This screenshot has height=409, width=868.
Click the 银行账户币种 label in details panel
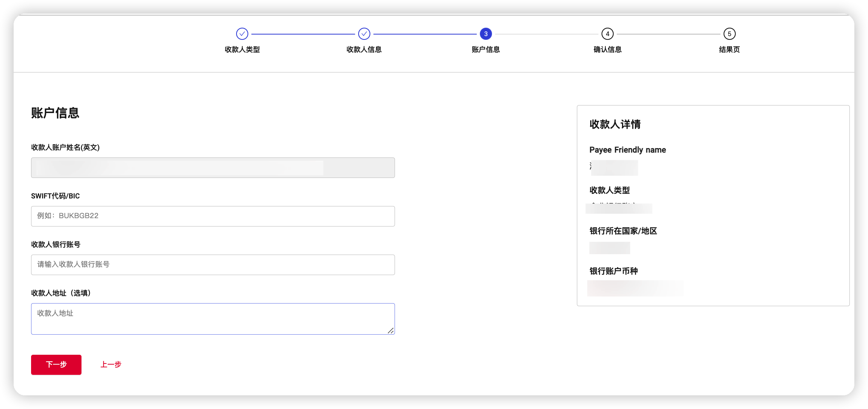(x=613, y=271)
